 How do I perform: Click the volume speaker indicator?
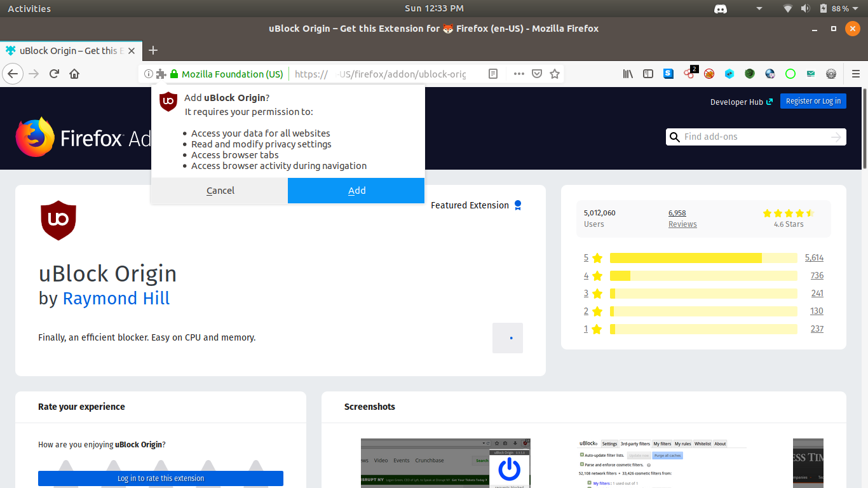tap(806, 9)
